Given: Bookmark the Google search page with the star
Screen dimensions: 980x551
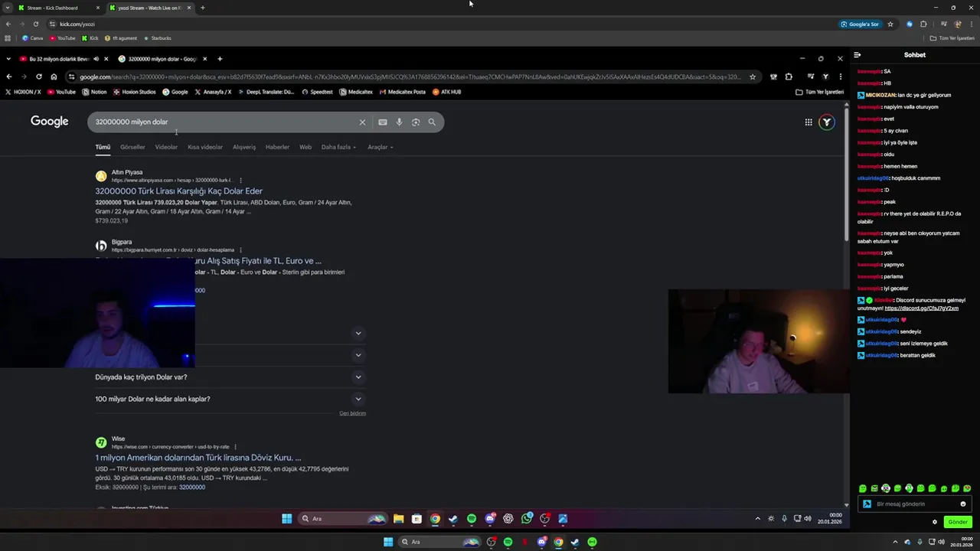Looking at the screenshot, I should click(x=753, y=77).
